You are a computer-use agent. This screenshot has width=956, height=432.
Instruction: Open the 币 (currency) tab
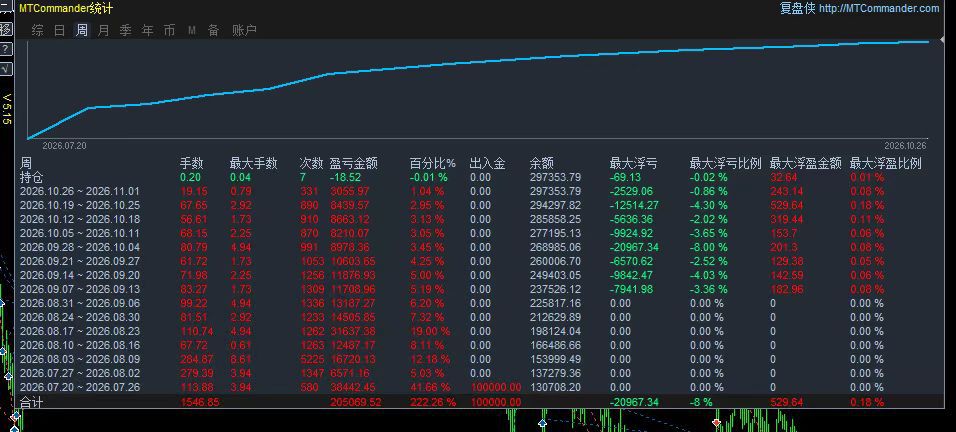pos(169,30)
